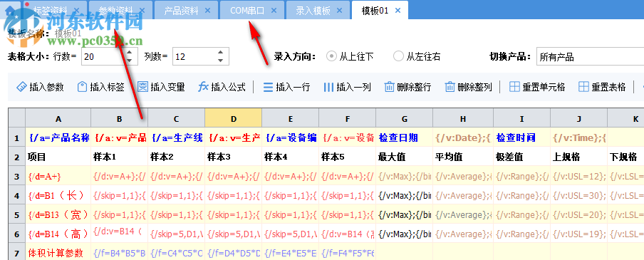The height and width of the screenshot is (260, 644).
Task: Click cell 检查日期 in row 1
Action: pyautogui.click(x=405, y=137)
